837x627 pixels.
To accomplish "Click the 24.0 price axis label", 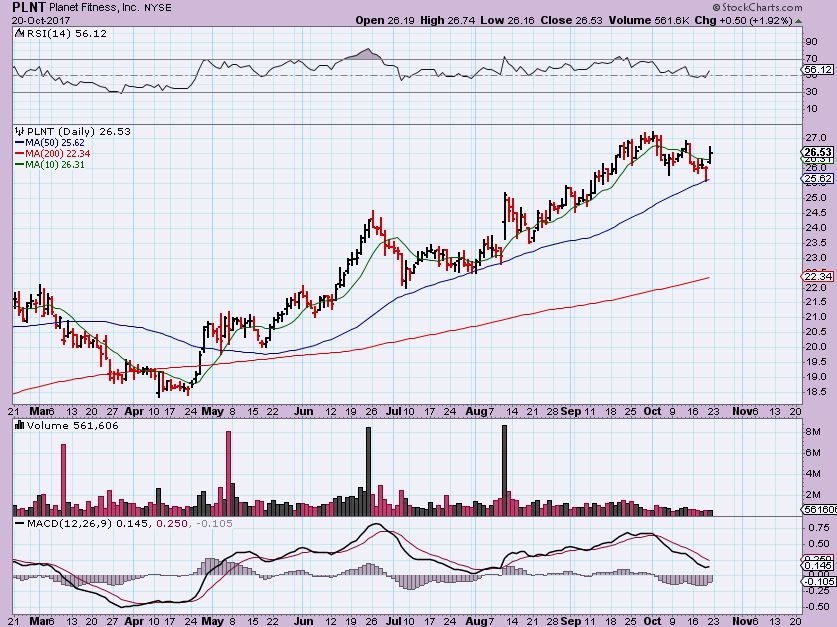I will 815,227.
